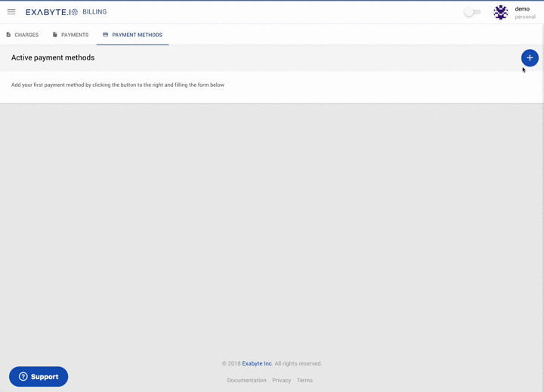544x392 pixels.
Task: Add a new payment method with plus button
Action: click(x=530, y=58)
